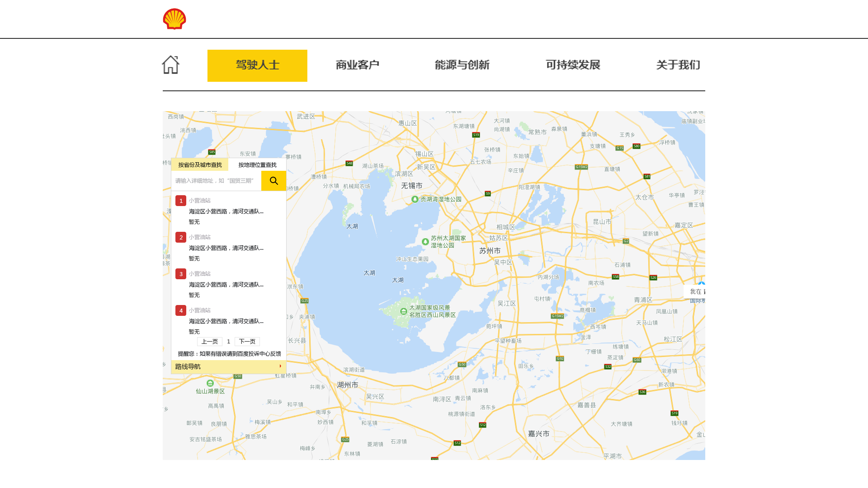Click the 我在 location box on map
This screenshot has width=868, height=488.
tap(695, 292)
